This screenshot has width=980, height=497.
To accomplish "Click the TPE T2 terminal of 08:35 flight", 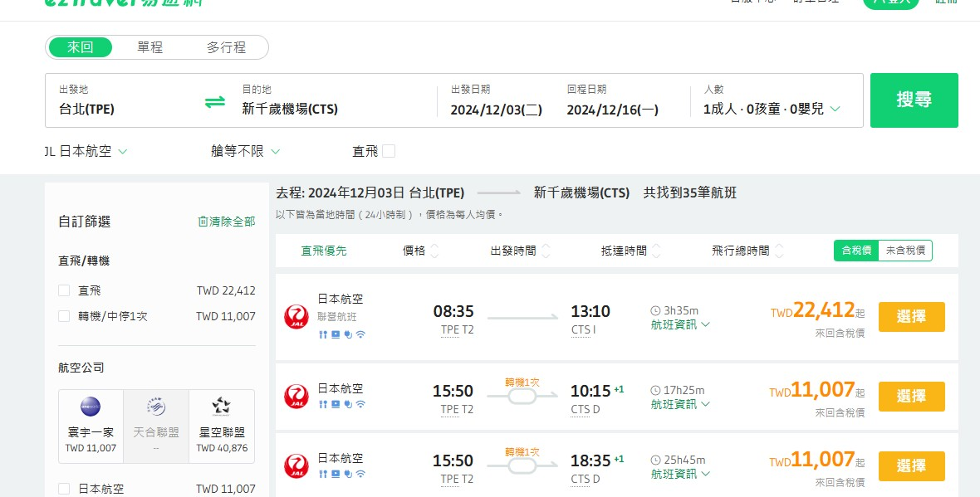I will pyautogui.click(x=458, y=329).
